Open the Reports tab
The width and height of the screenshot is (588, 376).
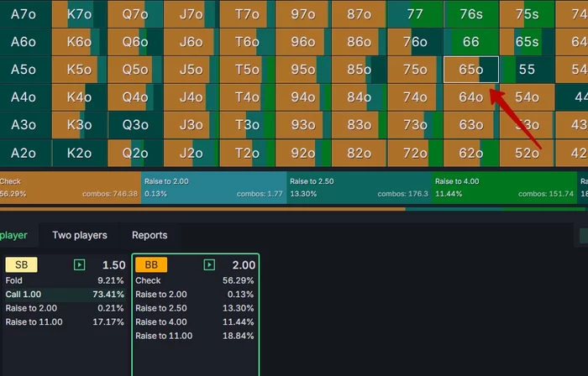click(150, 235)
